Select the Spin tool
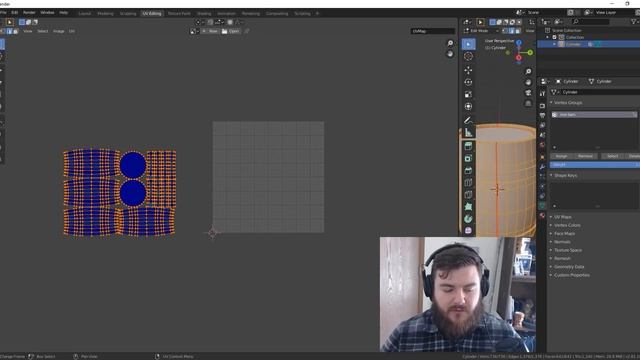Viewport: 640px width, 360px height. click(468, 219)
